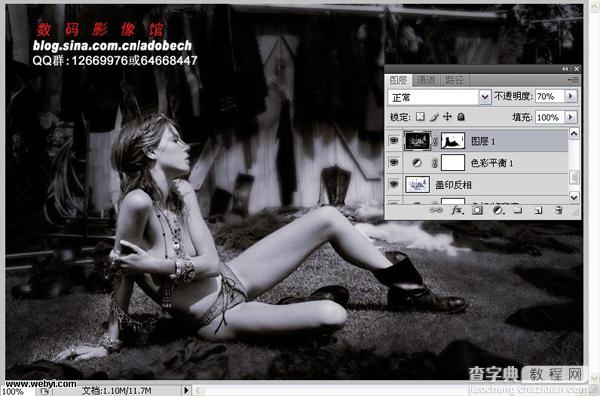Open the fx layer style menu
The height and width of the screenshot is (396, 600).
tap(457, 210)
